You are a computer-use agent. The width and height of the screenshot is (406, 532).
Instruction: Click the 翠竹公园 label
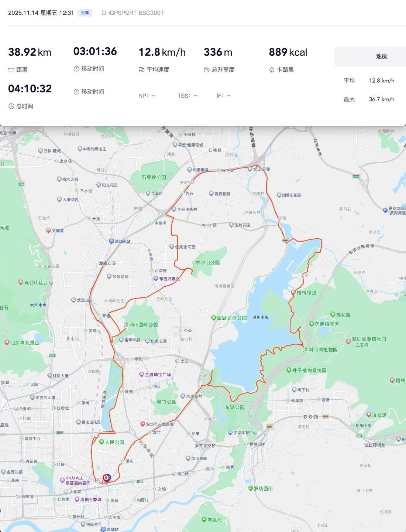167,402
